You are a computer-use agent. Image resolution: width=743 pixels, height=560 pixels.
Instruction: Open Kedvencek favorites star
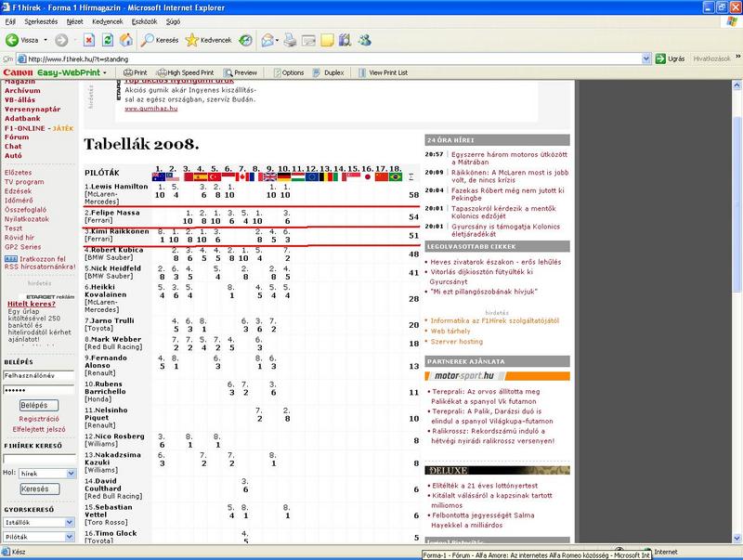pyautogui.click(x=208, y=40)
